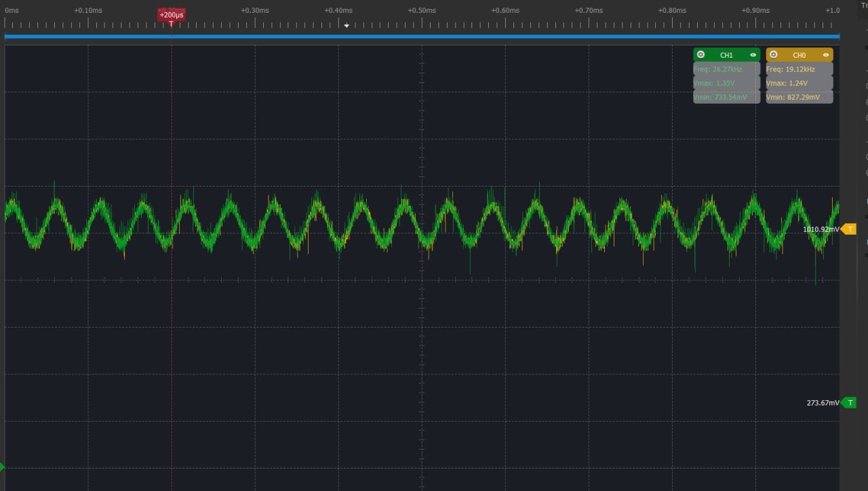
Task: Select the red +200µs trigger time marker
Action: click(x=172, y=15)
